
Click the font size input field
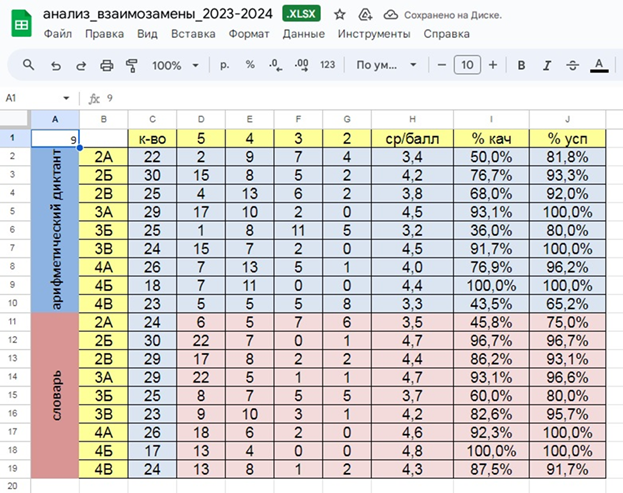coord(466,65)
